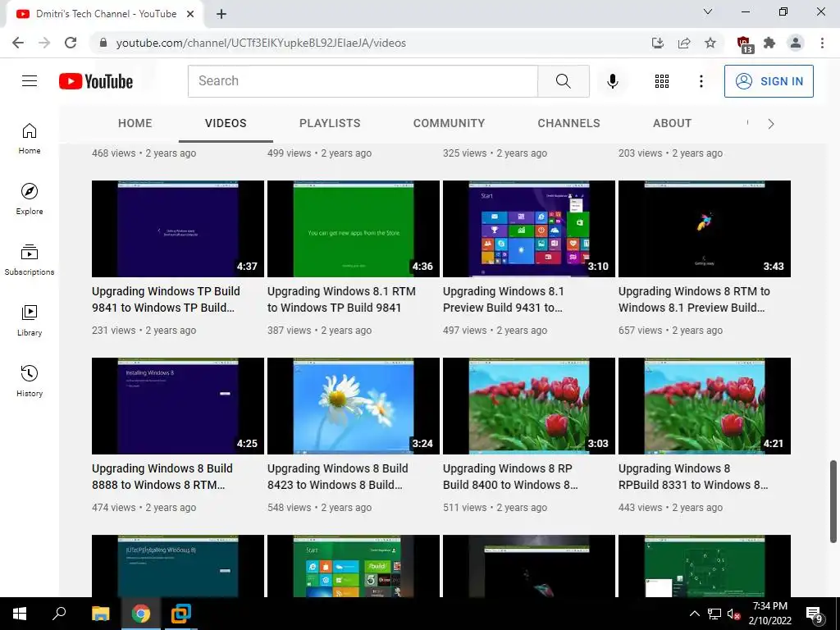Open title 'Upgrading Windows 8 RP Build 8400 to Windows 8...'

click(x=510, y=477)
